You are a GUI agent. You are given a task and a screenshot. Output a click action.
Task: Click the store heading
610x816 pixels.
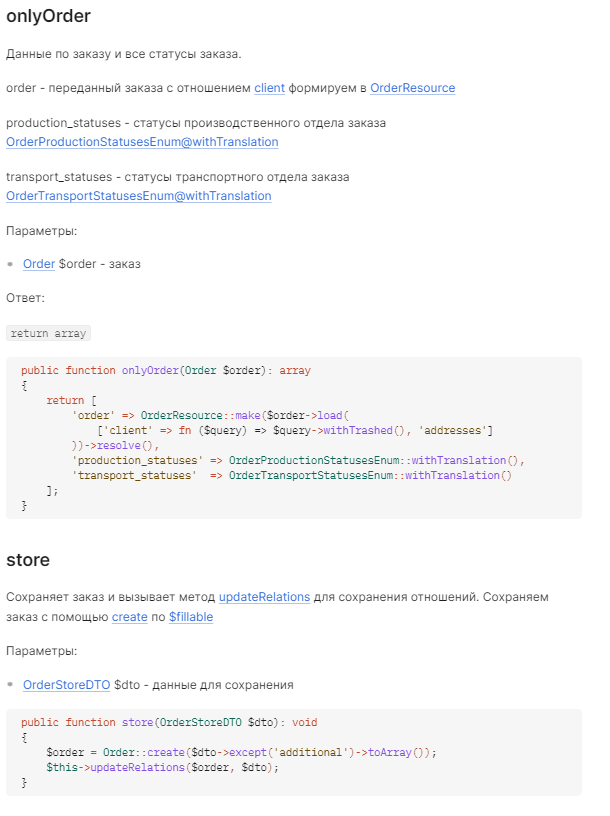[28, 560]
